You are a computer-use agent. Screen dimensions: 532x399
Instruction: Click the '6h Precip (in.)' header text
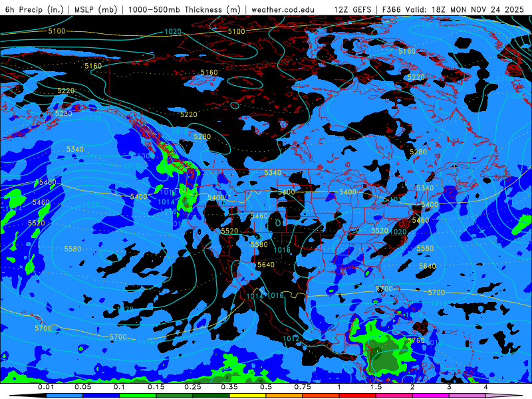(35, 9)
